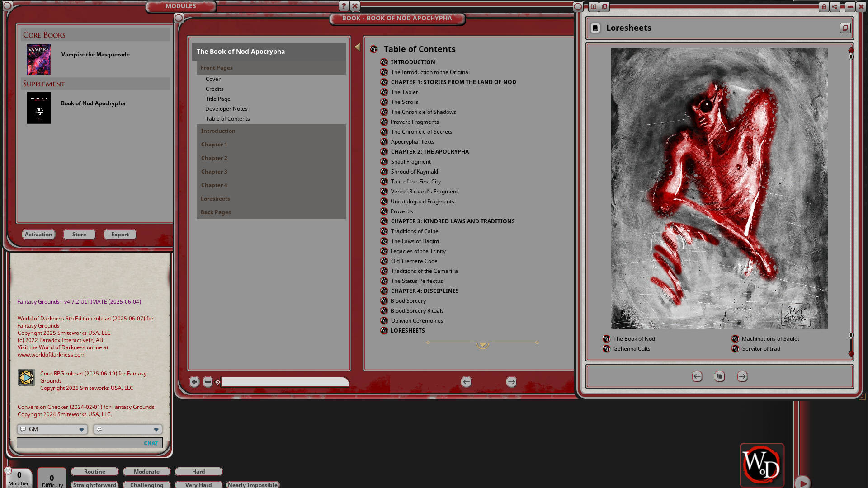Click the copy-window icon on the Loresheets header
This screenshot has height=488, width=868.
pos(845,28)
